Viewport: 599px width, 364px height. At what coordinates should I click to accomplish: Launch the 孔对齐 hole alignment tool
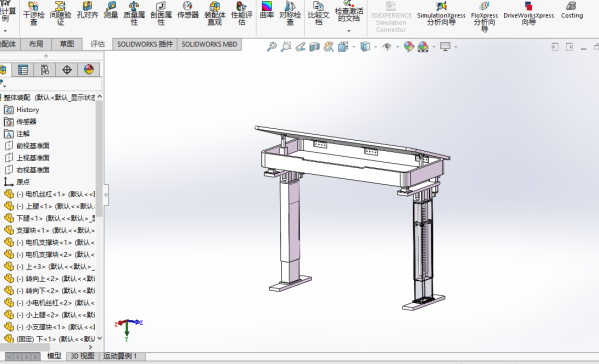click(x=87, y=10)
